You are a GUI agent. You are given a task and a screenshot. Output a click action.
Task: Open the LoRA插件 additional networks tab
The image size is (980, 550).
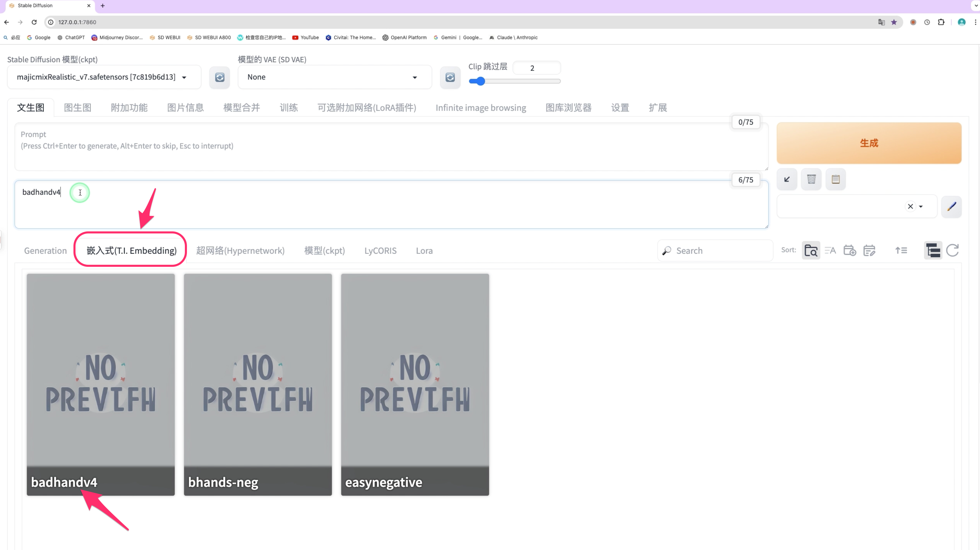(367, 108)
